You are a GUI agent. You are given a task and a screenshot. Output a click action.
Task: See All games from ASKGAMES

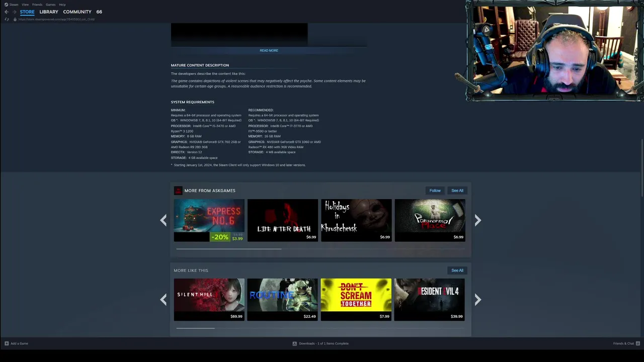pos(457,191)
